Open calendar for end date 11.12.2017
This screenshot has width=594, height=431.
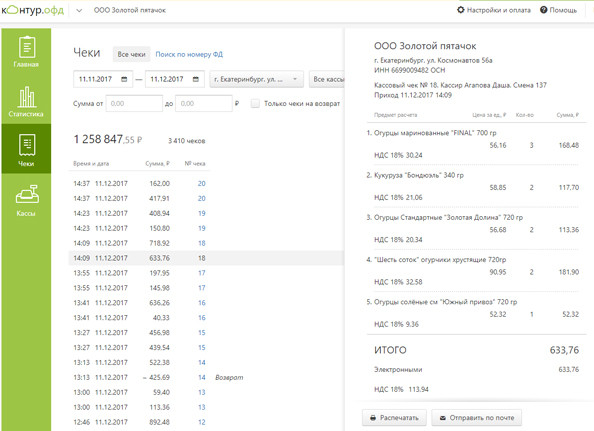coord(196,79)
